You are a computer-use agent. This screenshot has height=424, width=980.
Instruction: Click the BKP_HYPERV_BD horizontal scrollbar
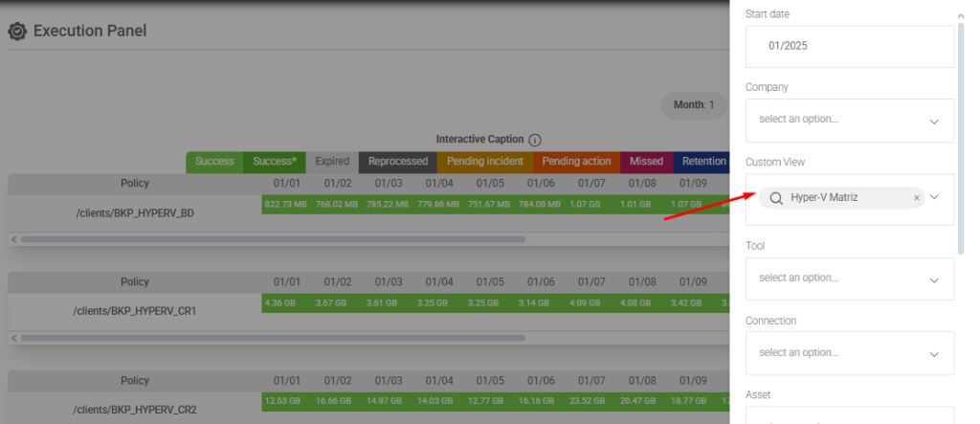(x=273, y=239)
